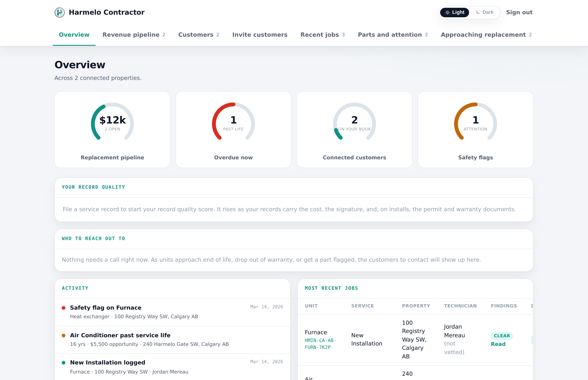Click the On Your Book gauge
Screen dimensions: 588x380
(x=355, y=121)
